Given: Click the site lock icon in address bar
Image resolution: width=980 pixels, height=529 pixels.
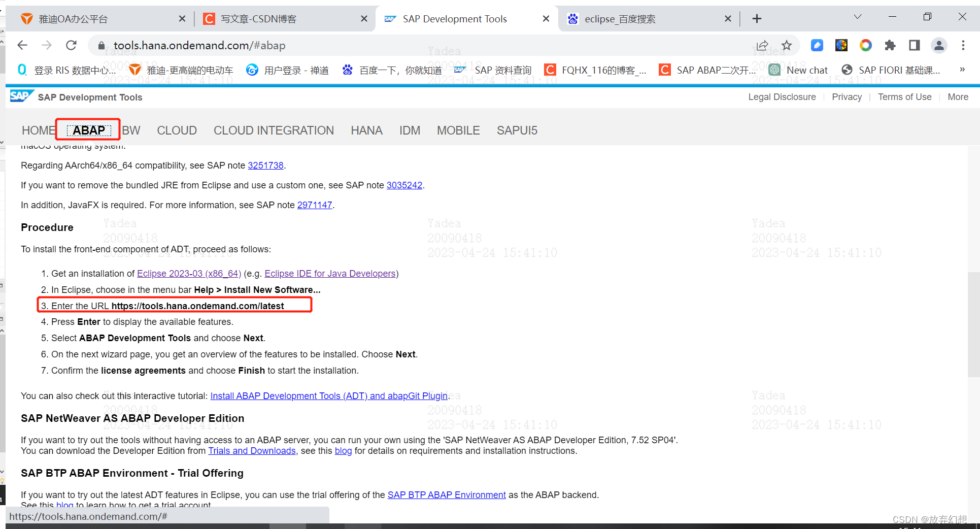Looking at the screenshot, I should point(102,46).
